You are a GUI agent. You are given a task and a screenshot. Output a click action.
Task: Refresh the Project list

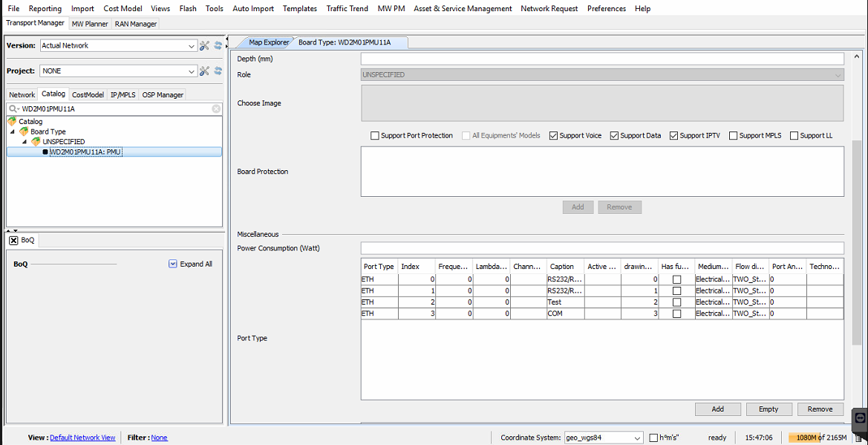coord(218,71)
